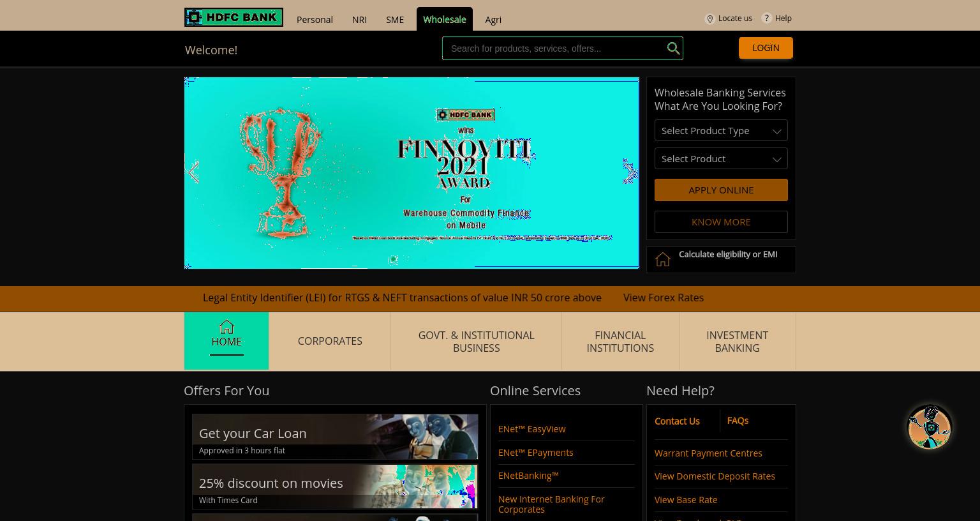Click the HDFC Bank logo
The height and width of the screenshot is (521, 980).
tap(234, 17)
